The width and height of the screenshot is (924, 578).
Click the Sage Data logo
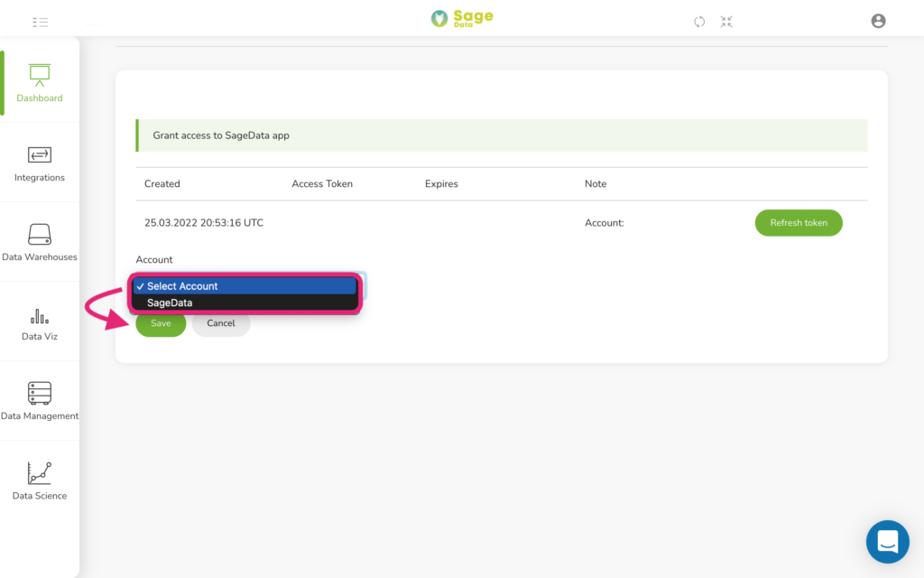(462, 18)
